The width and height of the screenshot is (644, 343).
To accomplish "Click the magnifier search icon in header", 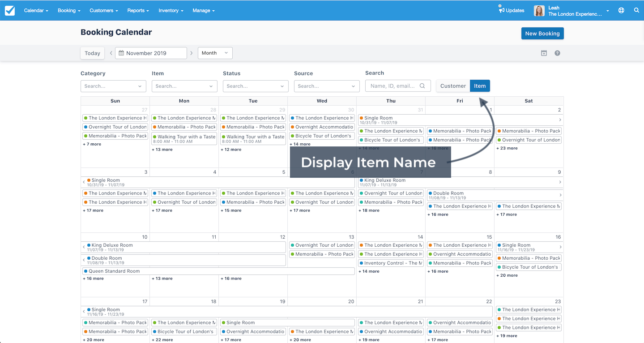I will (636, 10).
